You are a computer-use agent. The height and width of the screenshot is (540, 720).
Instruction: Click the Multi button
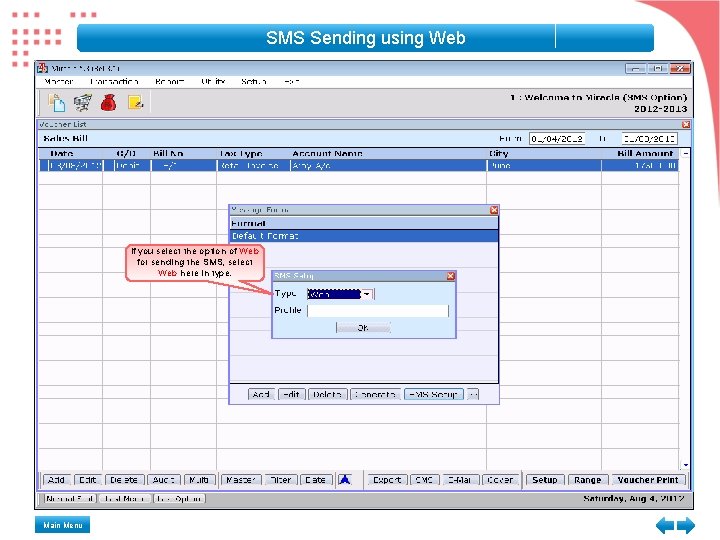(199, 480)
